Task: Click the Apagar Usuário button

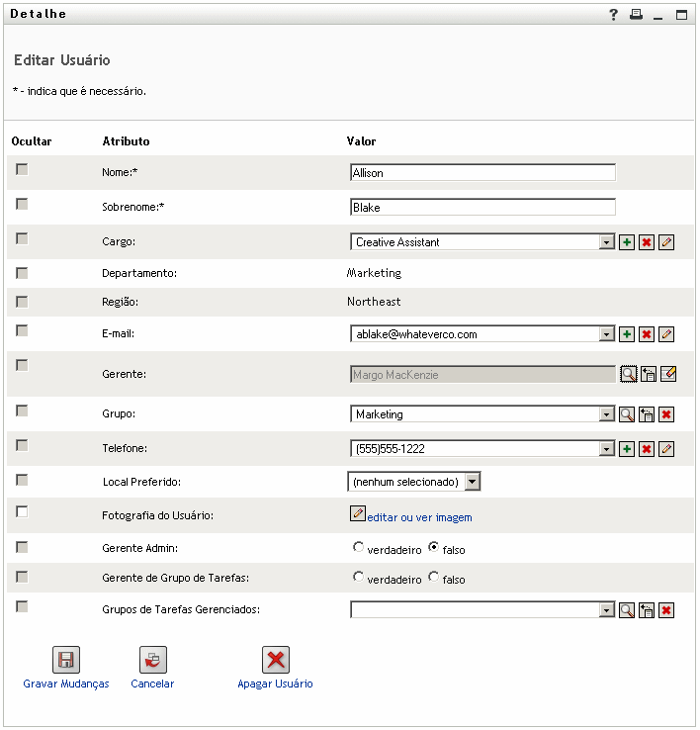Action: [x=275, y=661]
